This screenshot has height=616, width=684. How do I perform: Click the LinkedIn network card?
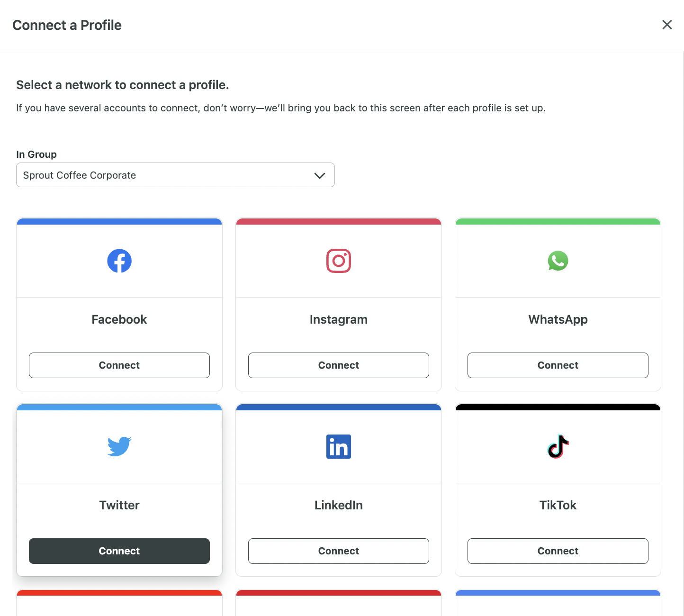click(338, 474)
